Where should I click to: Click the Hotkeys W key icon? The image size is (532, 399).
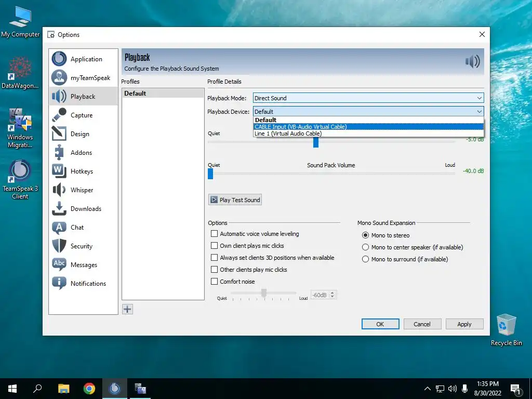(x=59, y=171)
